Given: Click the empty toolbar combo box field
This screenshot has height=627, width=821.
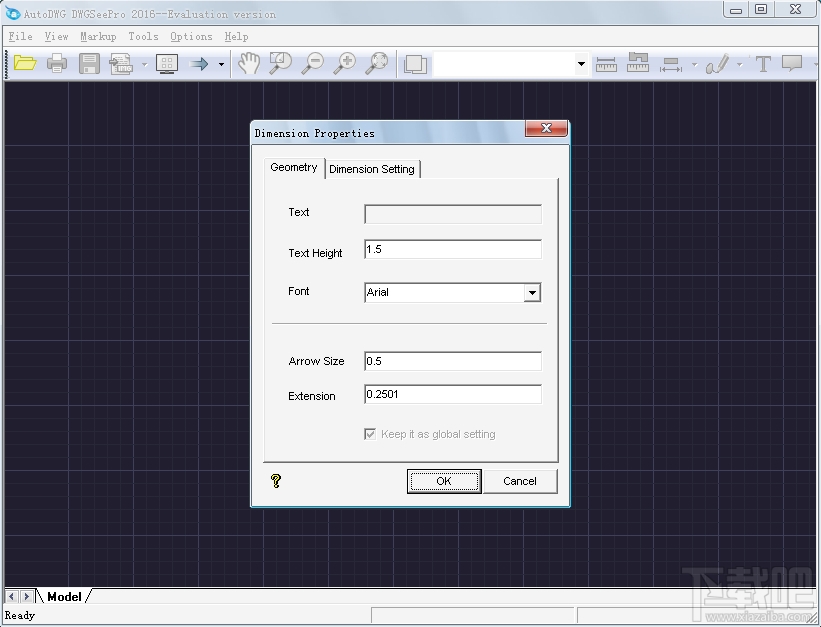Looking at the screenshot, I should [504, 64].
